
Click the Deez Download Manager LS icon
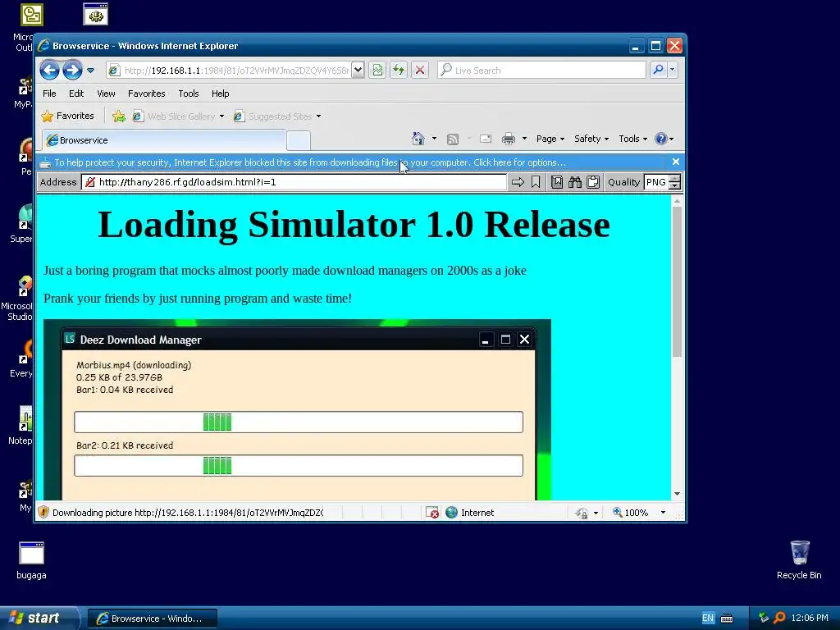(x=70, y=339)
